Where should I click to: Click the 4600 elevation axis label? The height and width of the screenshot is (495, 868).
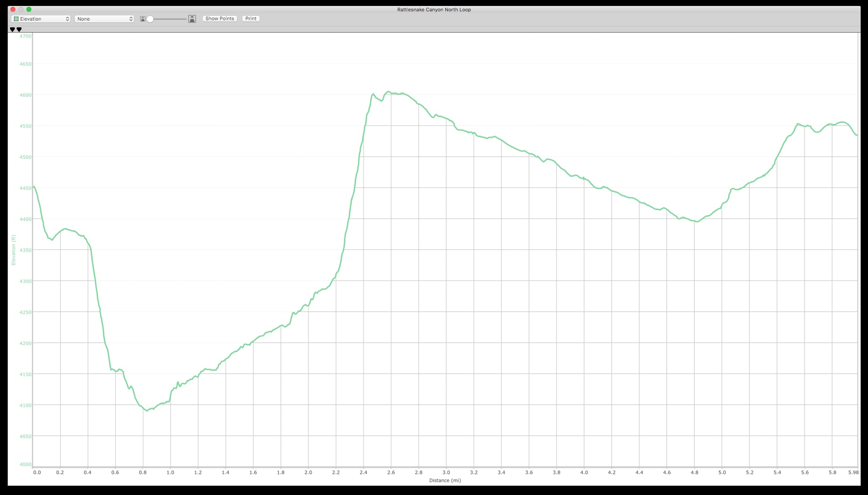click(25, 95)
